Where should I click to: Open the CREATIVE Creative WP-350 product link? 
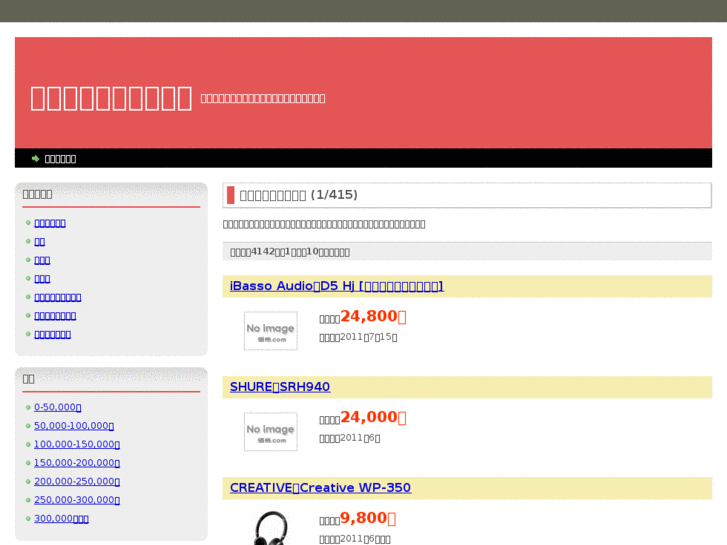pyautogui.click(x=320, y=488)
